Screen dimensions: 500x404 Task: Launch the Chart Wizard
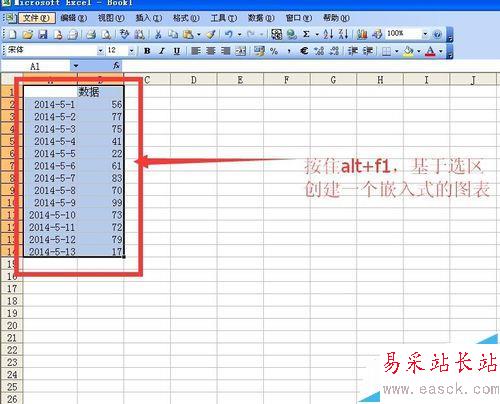point(362,34)
